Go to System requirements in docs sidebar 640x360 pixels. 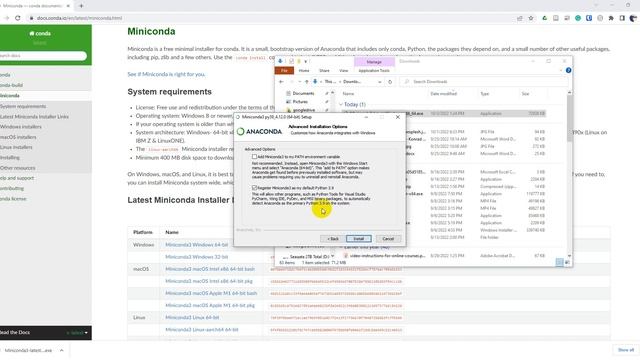[x=23, y=106]
